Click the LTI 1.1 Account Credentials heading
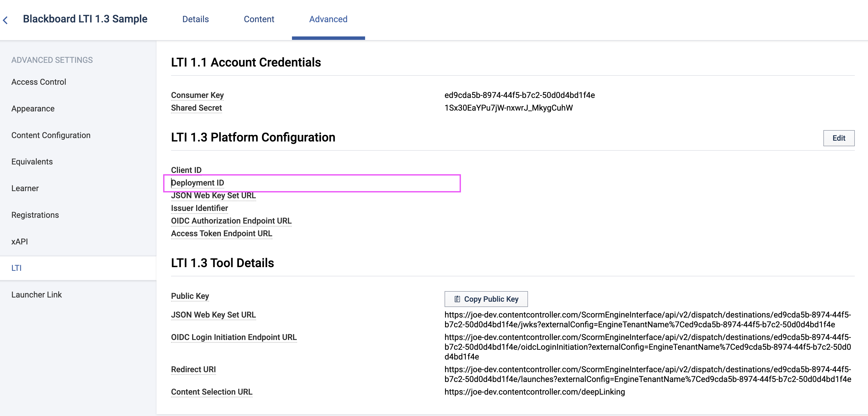This screenshot has width=868, height=416. pos(246,62)
